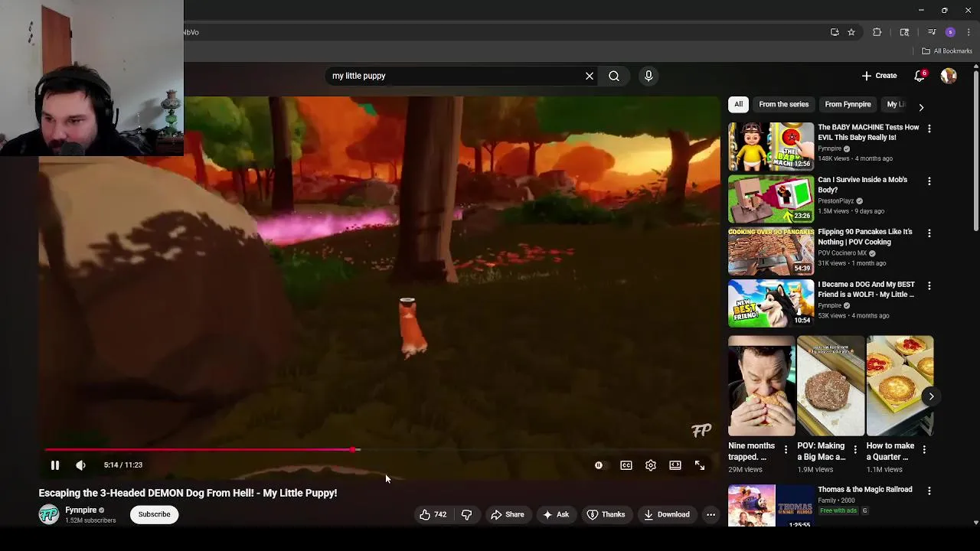Screen dimensions: 980x551
Task: Clear the search box text
Action: 590,76
